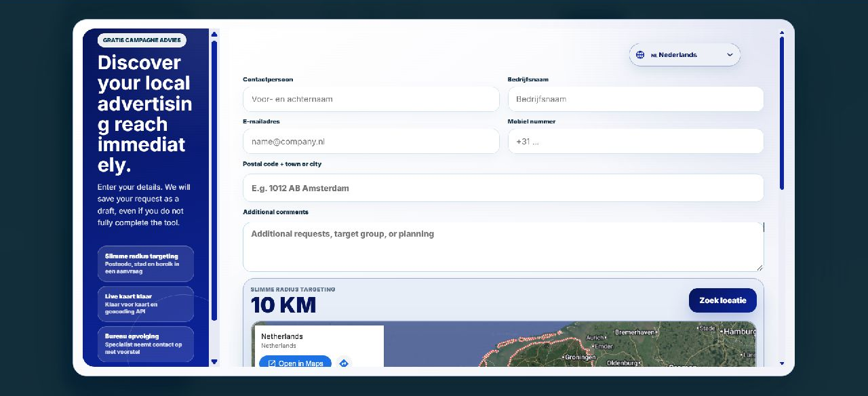Open the Nederlands language dropdown
This screenshot has width=868, height=396.
click(684, 55)
